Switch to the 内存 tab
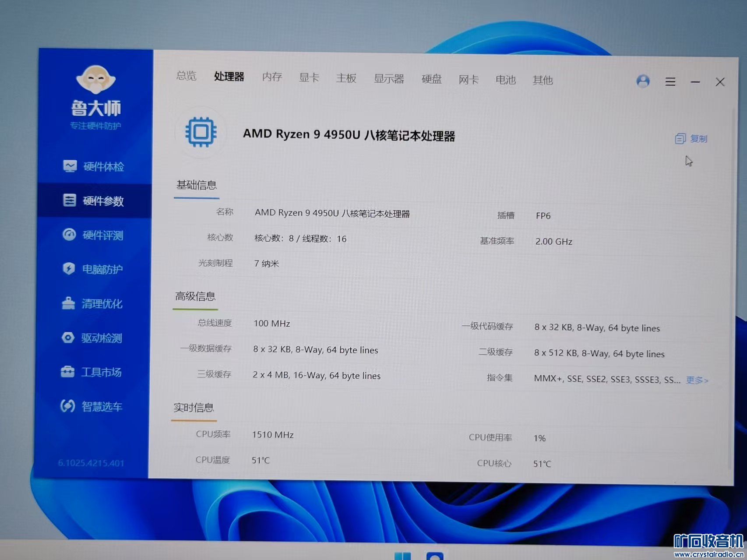The width and height of the screenshot is (747, 560). click(x=272, y=77)
